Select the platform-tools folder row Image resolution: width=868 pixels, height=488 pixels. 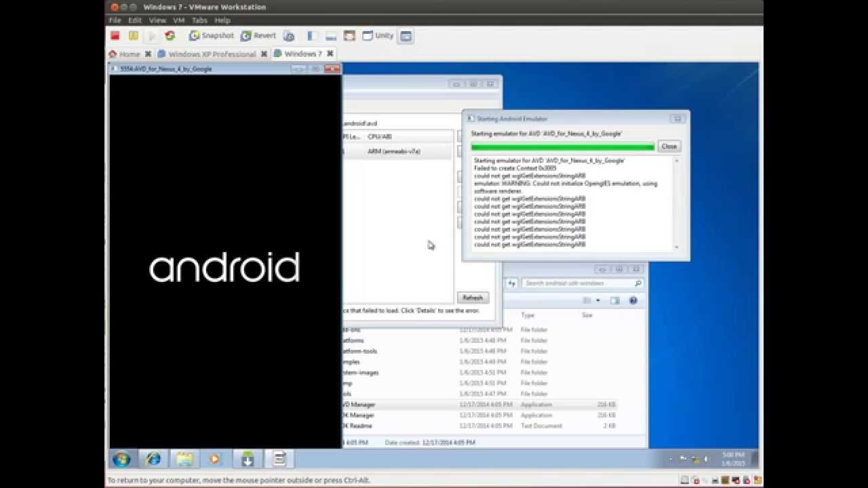pyautogui.click(x=480, y=351)
